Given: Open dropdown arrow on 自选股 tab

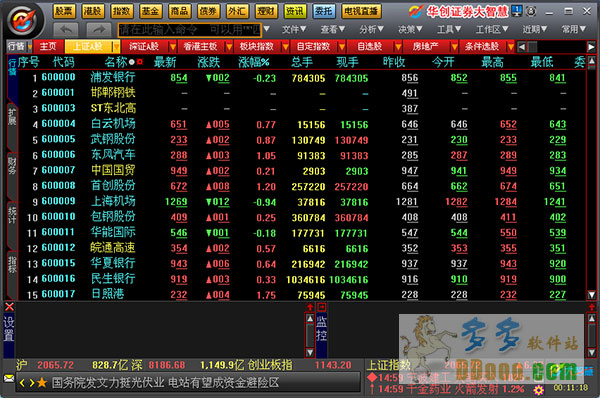Looking at the screenshot, I should [398, 47].
